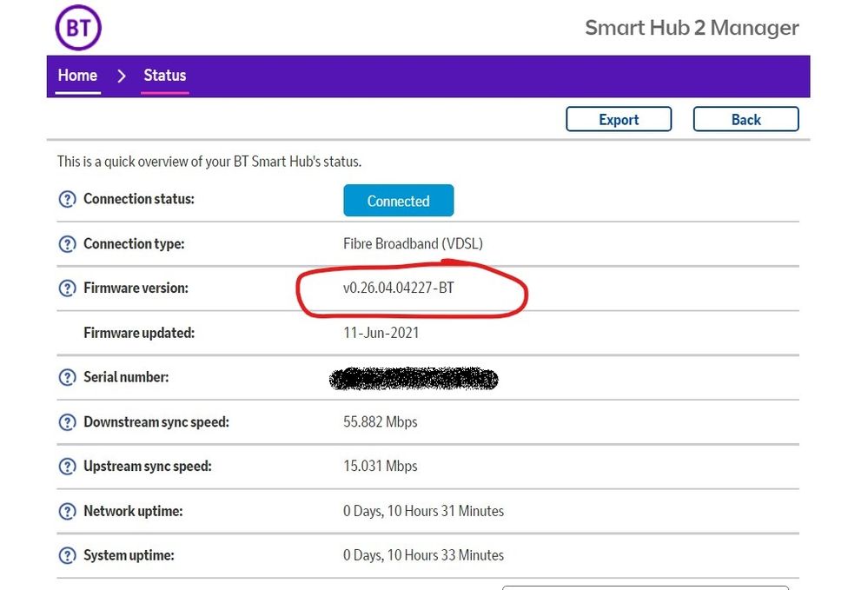
Task: Click help icon beside Firmware version
Action: pos(67,288)
